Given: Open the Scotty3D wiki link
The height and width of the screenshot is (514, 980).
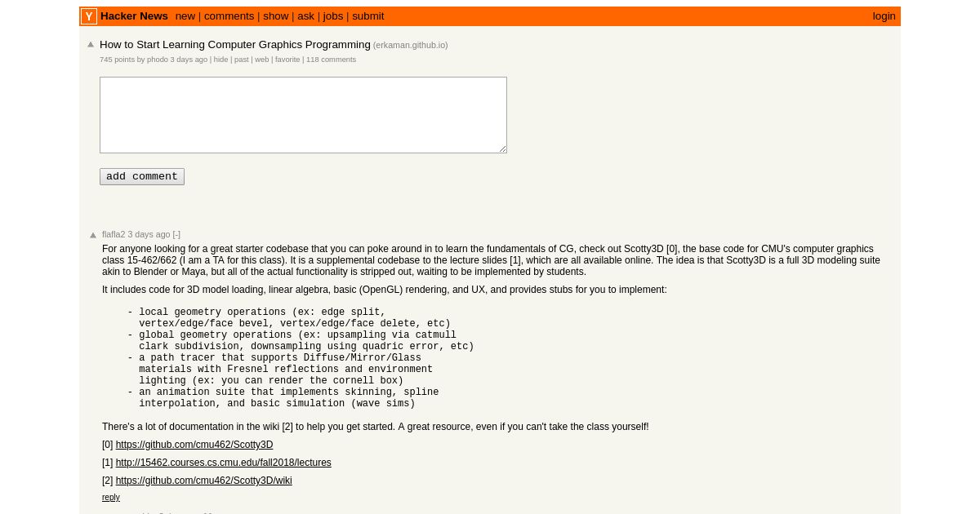Looking at the screenshot, I should pos(203,481).
